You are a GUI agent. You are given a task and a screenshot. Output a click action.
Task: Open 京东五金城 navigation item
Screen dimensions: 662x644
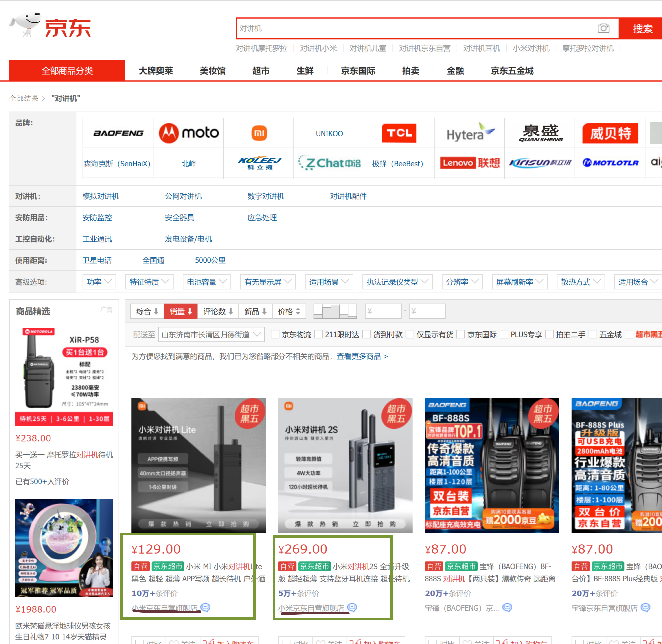point(512,71)
